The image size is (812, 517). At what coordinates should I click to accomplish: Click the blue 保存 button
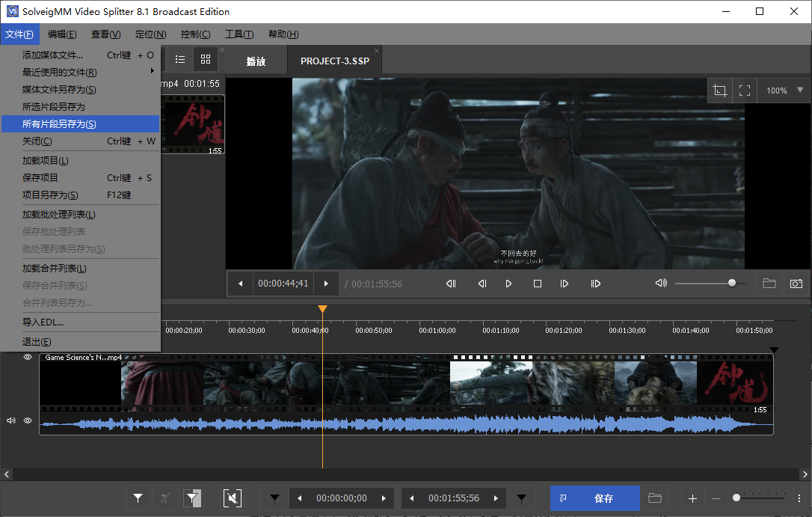[x=595, y=498]
